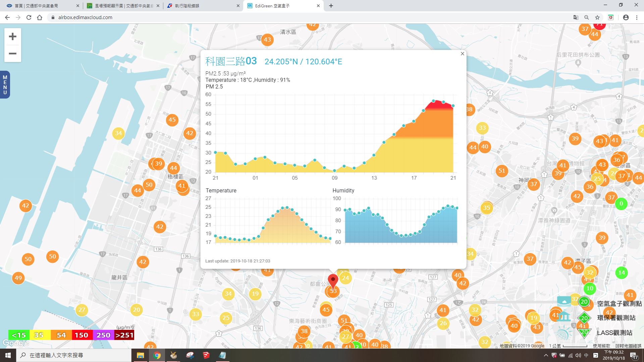Select the purple 250 legend swatch

[x=103, y=335]
